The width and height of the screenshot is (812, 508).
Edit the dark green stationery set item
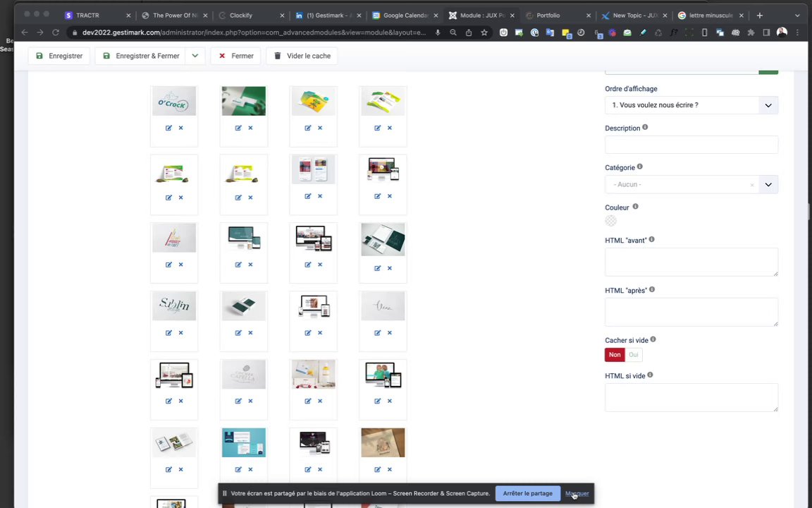(x=377, y=269)
